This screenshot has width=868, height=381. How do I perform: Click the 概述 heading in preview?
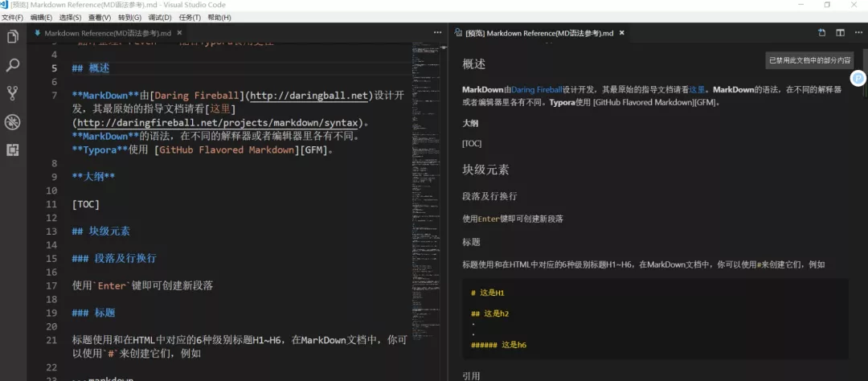click(474, 64)
